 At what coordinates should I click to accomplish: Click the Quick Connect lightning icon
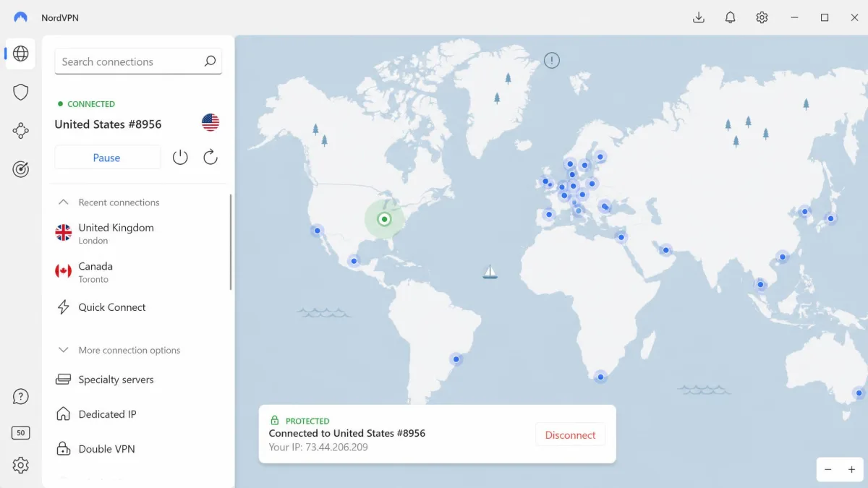point(64,307)
